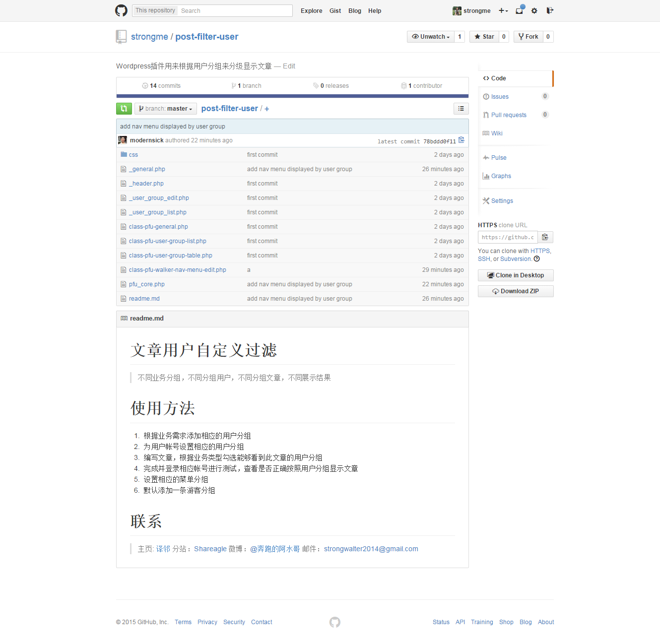Click HTTPS clone URL field
This screenshot has height=644, width=660.
click(x=508, y=237)
